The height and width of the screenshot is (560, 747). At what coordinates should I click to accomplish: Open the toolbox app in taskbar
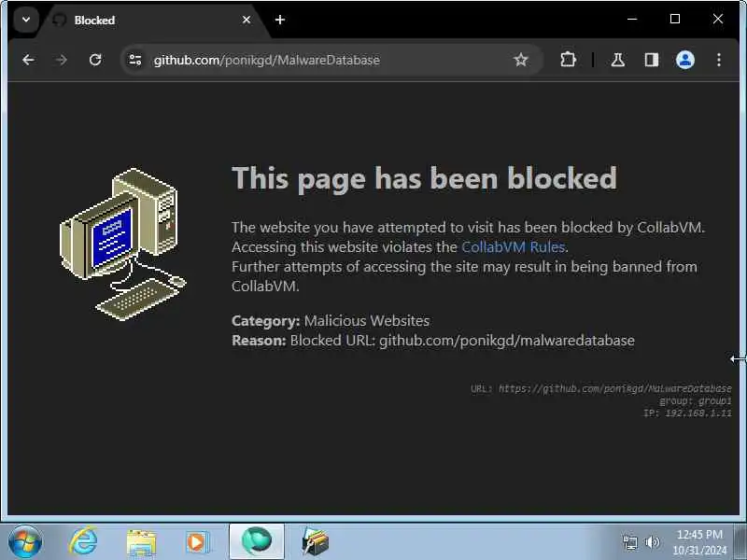coord(315,542)
